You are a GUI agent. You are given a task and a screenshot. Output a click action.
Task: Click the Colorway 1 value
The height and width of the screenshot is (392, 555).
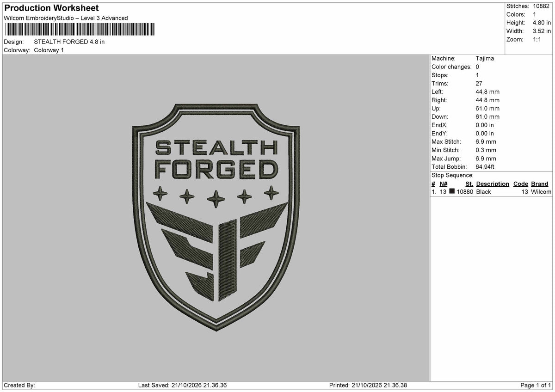point(49,50)
